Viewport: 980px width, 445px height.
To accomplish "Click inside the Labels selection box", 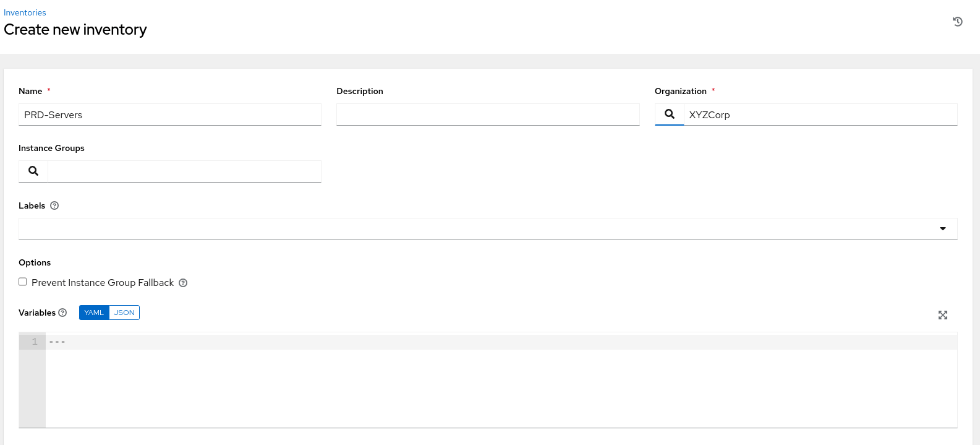I will pos(470,229).
